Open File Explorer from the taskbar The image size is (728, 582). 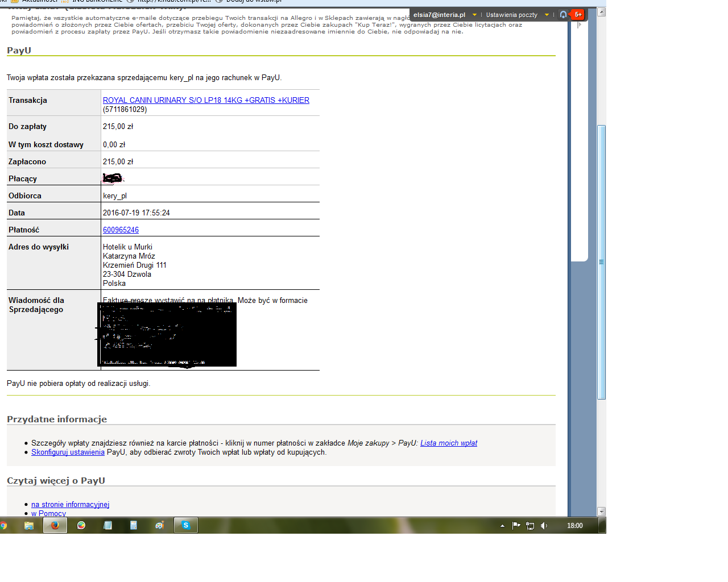(x=29, y=526)
